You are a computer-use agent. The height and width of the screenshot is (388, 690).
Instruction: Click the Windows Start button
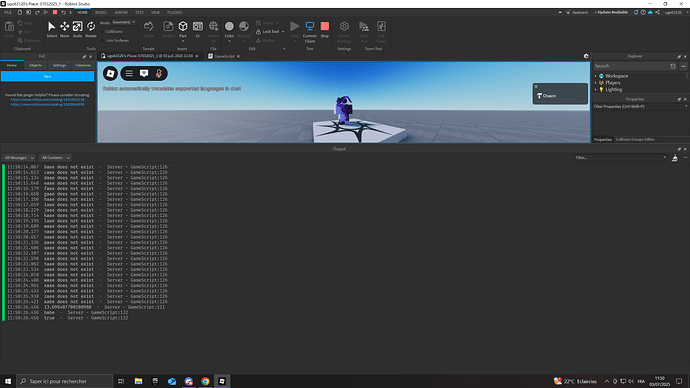point(8,381)
